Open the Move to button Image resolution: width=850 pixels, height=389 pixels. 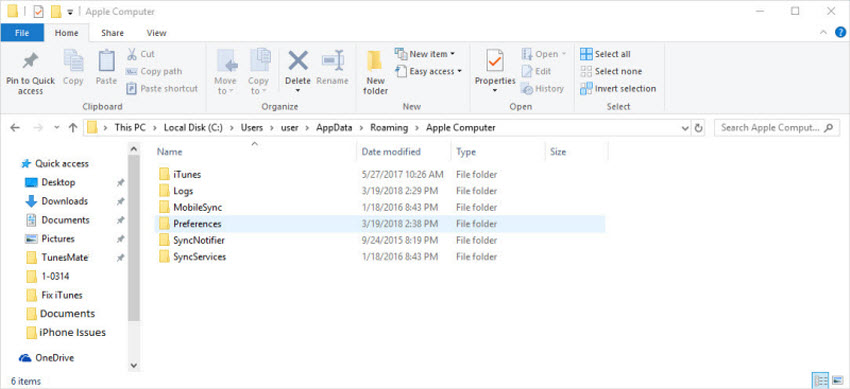226,72
